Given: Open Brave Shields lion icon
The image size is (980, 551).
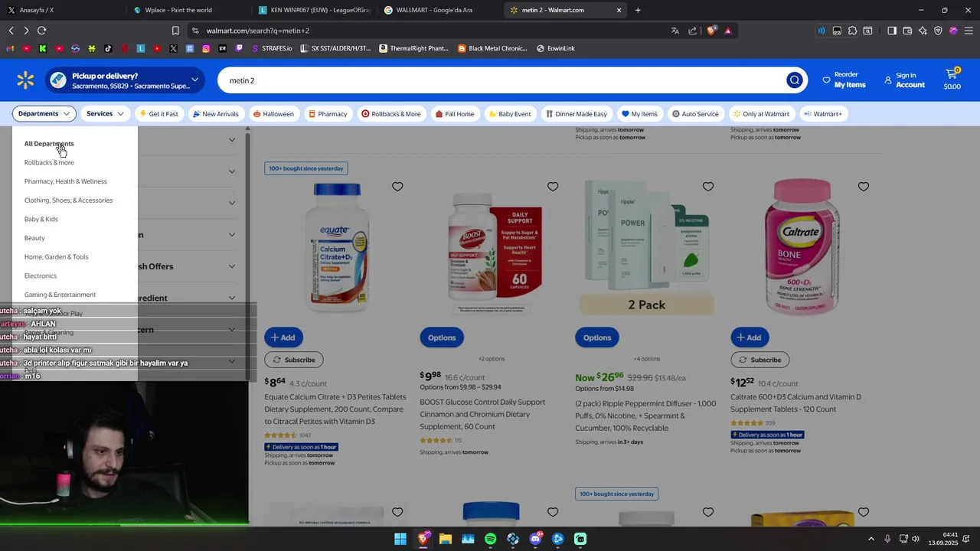Looking at the screenshot, I should [711, 31].
